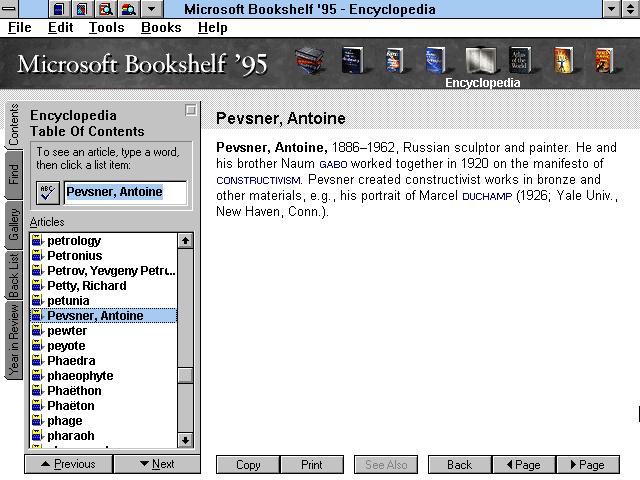Image resolution: width=640 pixels, height=480 pixels.
Task: Select the pewter article
Action: point(104,331)
